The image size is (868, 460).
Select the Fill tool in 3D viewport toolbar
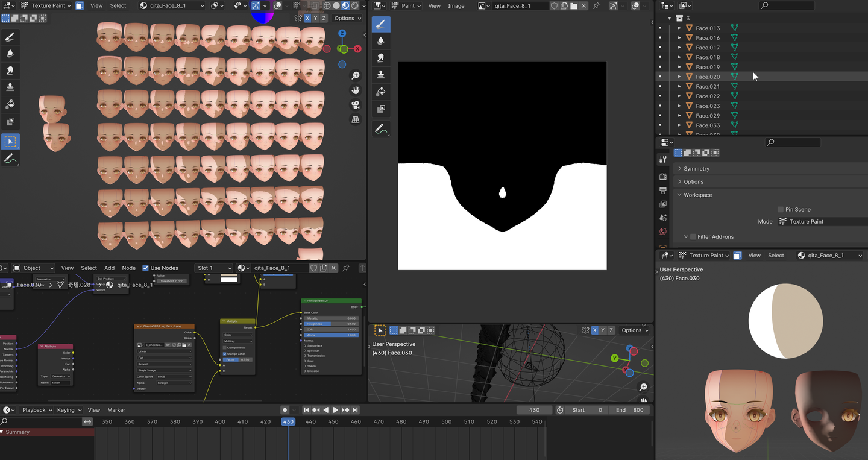pos(10,104)
